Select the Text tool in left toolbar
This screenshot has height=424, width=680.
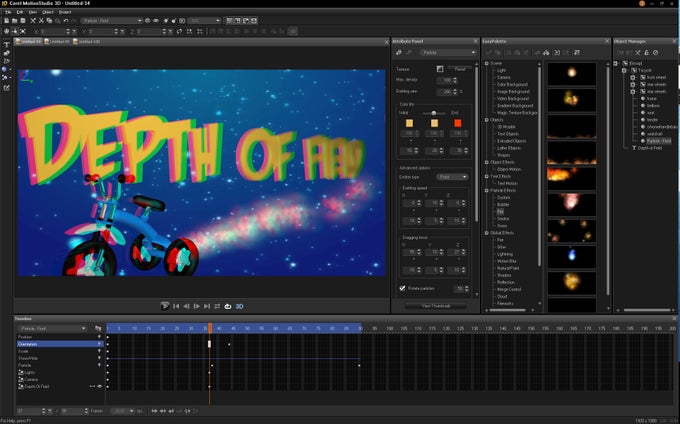click(6, 45)
